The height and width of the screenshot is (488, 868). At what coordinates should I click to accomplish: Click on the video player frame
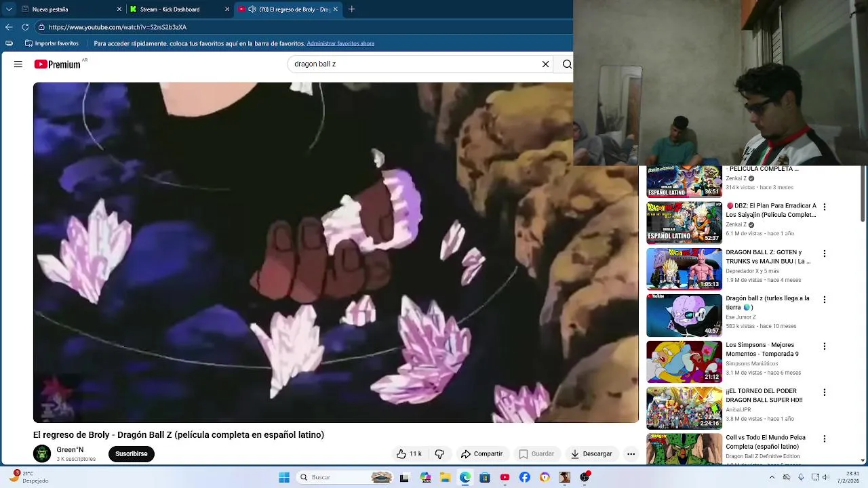tap(336, 252)
